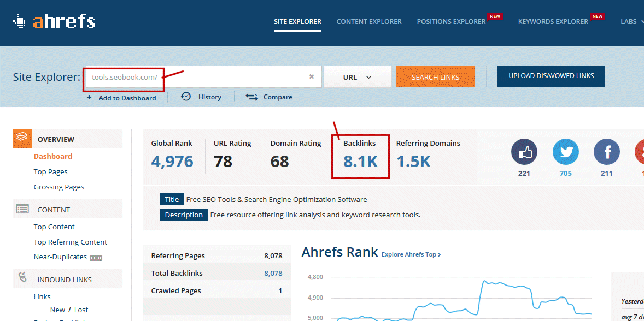This screenshot has height=321, width=644.
Task: Click the Referring Pages value 8,078
Action: (x=273, y=256)
